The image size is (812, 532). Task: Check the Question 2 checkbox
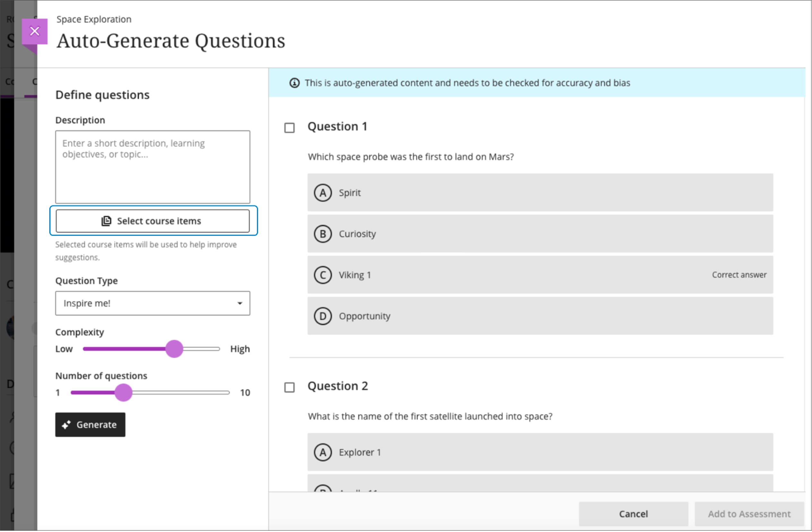(289, 387)
